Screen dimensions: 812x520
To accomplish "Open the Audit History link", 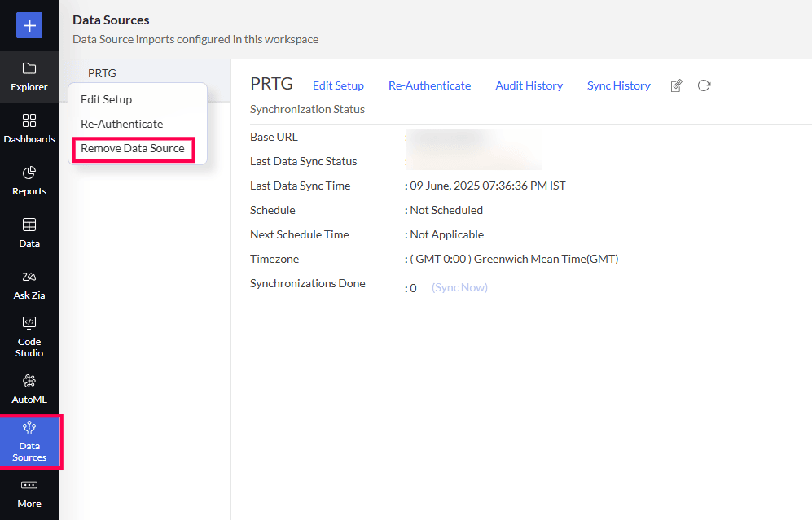I will point(529,85).
